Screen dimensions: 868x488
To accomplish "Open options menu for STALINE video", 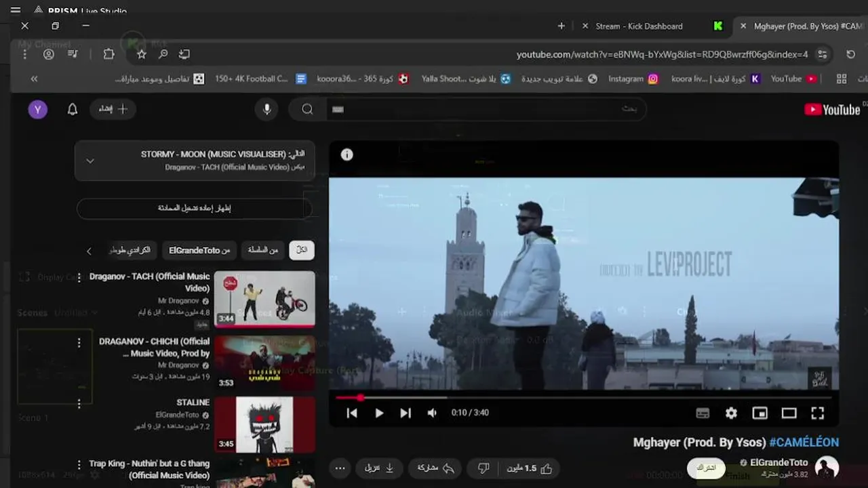I will pyautogui.click(x=79, y=404).
